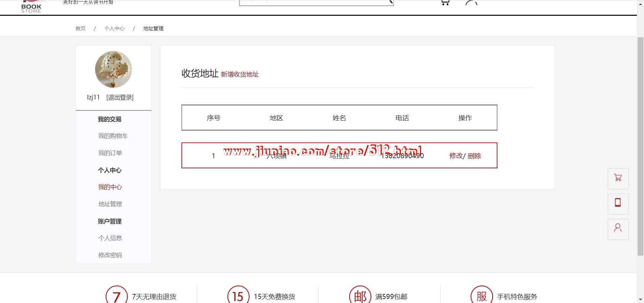Click the 7天无理由退货 footer text
Image resolution: width=644 pixels, height=303 pixels.
click(x=154, y=297)
